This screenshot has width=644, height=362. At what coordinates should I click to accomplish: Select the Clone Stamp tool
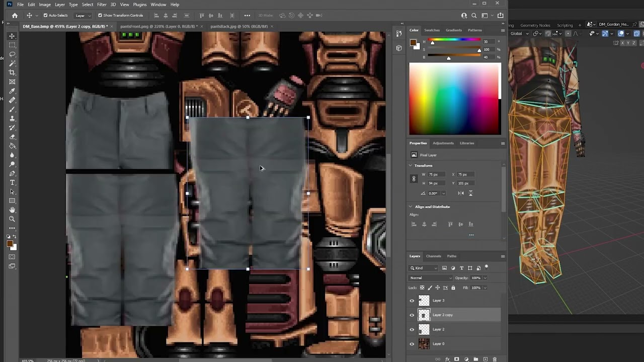[12, 119]
